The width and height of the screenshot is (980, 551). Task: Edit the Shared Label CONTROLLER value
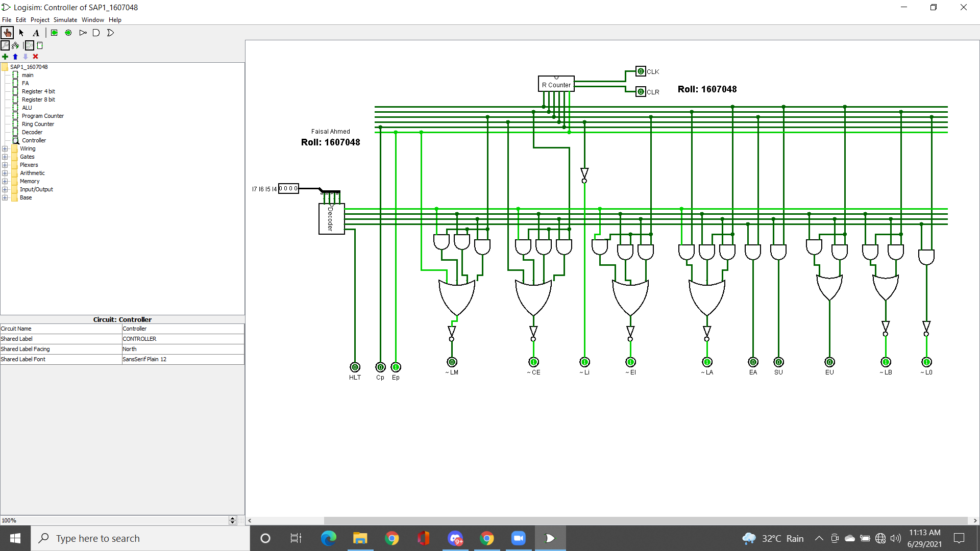click(183, 339)
